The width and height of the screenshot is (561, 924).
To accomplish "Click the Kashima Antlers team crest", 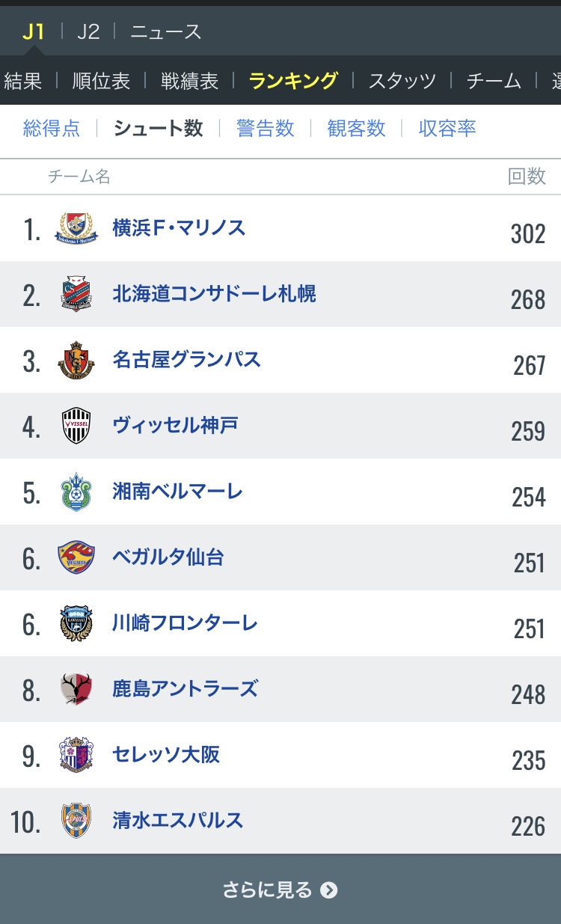I will point(76,689).
